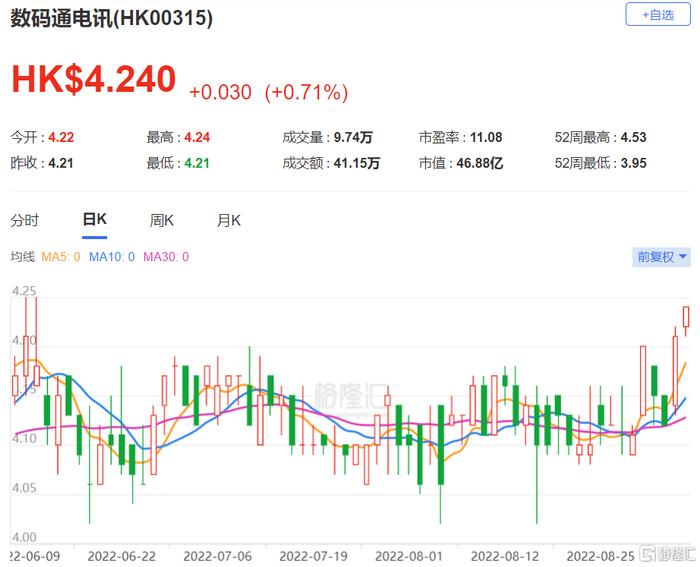Viewport: 700px width, 567px height.
Task: Click the 4.25 price axis label
Action: point(24,292)
